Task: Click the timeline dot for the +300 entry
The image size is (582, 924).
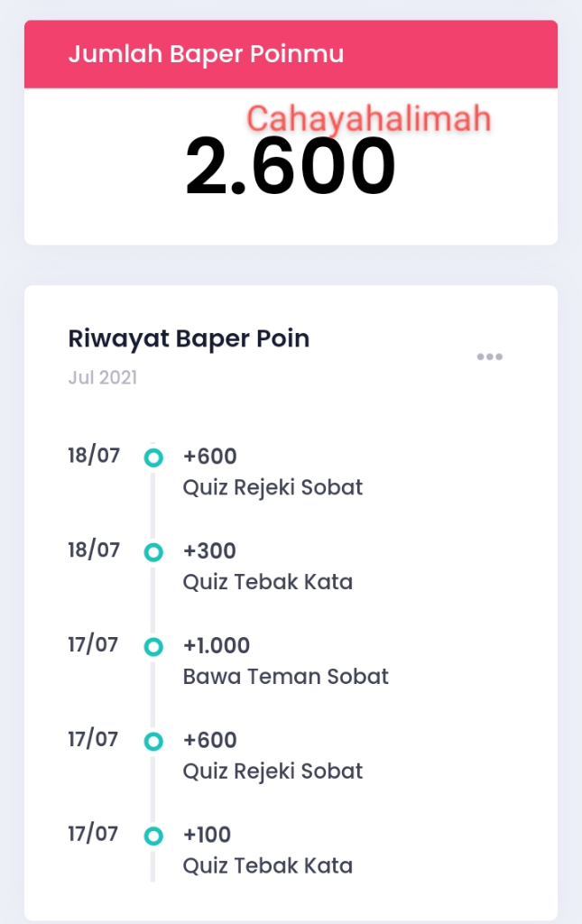Action: point(153,552)
